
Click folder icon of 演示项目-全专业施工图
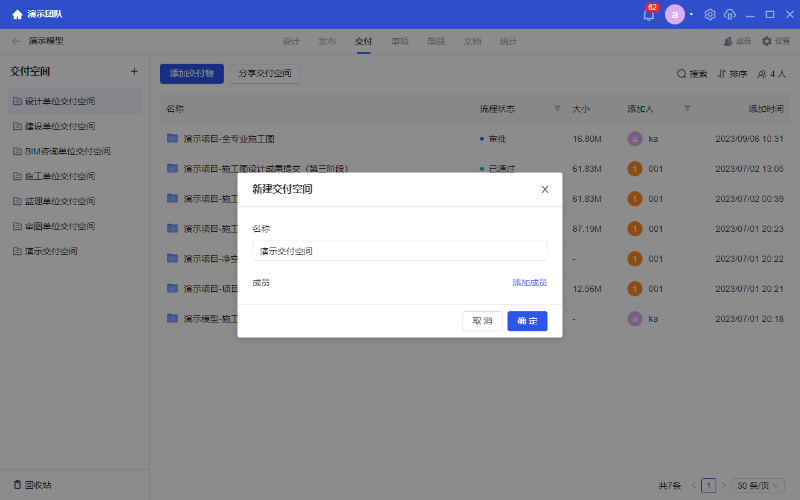coord(172,138)
